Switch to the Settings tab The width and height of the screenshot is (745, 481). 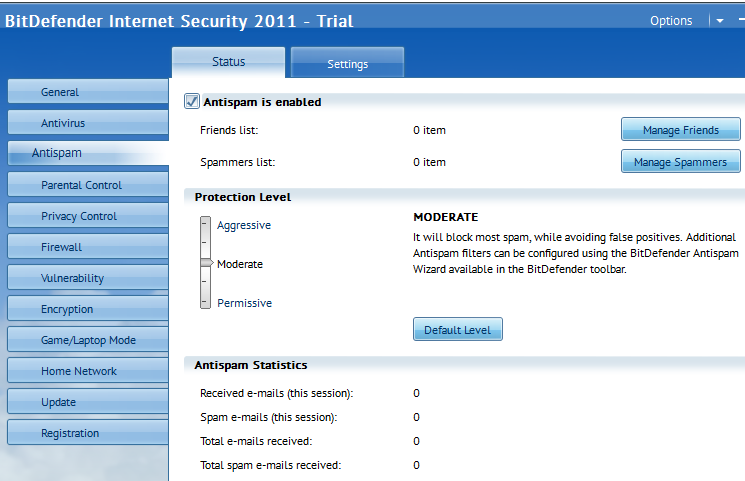click(347, 64)
